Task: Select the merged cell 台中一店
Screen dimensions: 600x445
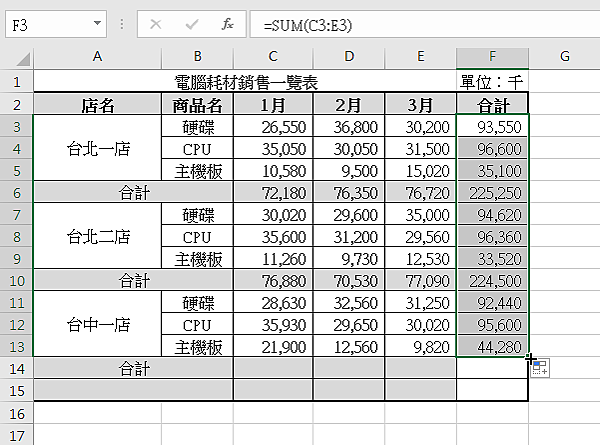Action: point(98,324)
